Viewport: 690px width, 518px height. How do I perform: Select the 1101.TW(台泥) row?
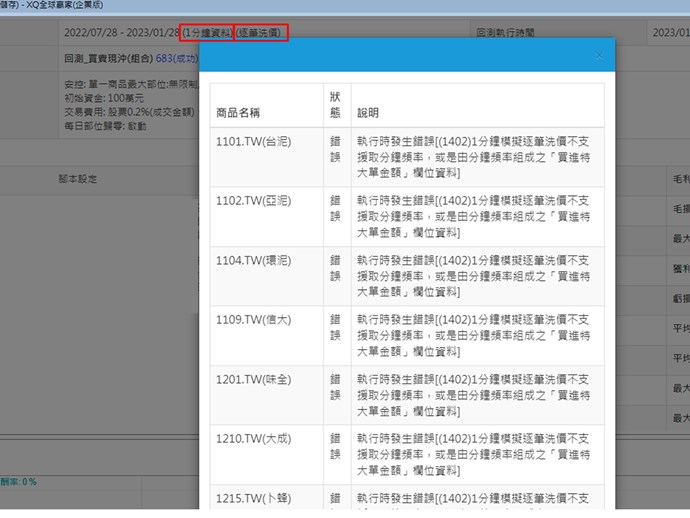pos(253,141)
